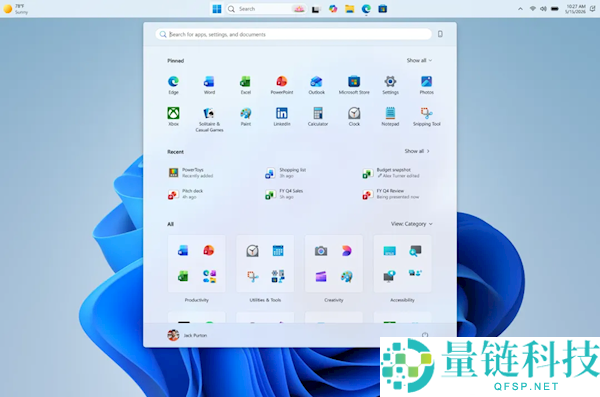The height and width of the screenshot is (397, 600).
Task: Click the taskbar Search box
Action: point(267,9)
